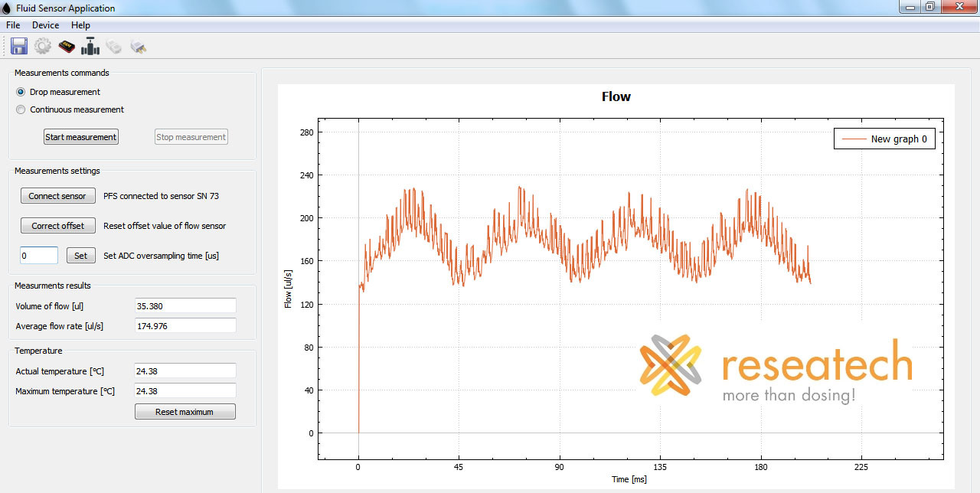Select the Continuous measurement option

[x=70, y=109]
